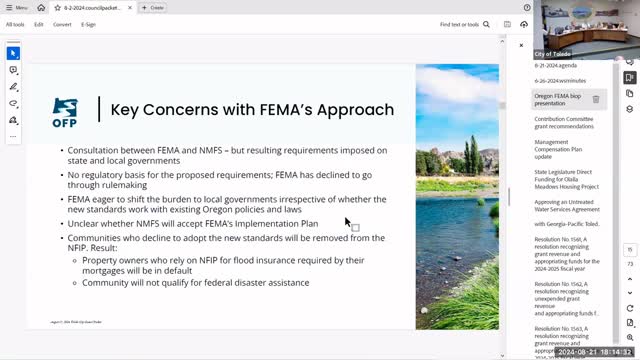Click the Find text or tools search
Screen dimensions: 640x360
click(459, 24)
